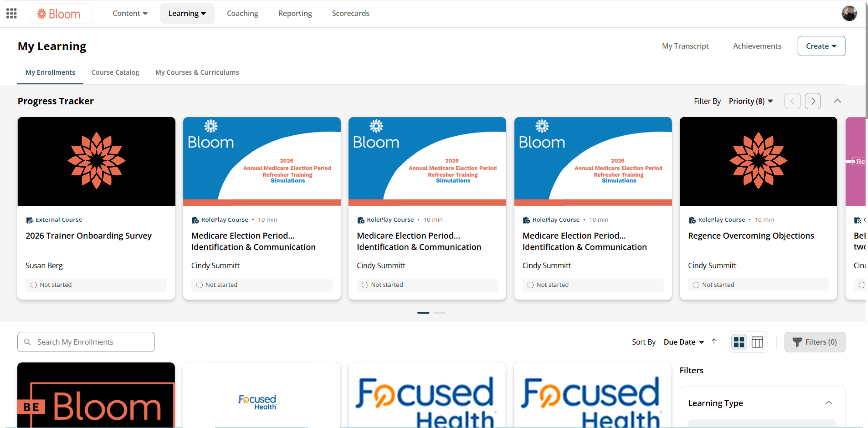The image size is (868, 428).
Task: Reverse sort direction with the arrow icon
Action: [714, 341]
